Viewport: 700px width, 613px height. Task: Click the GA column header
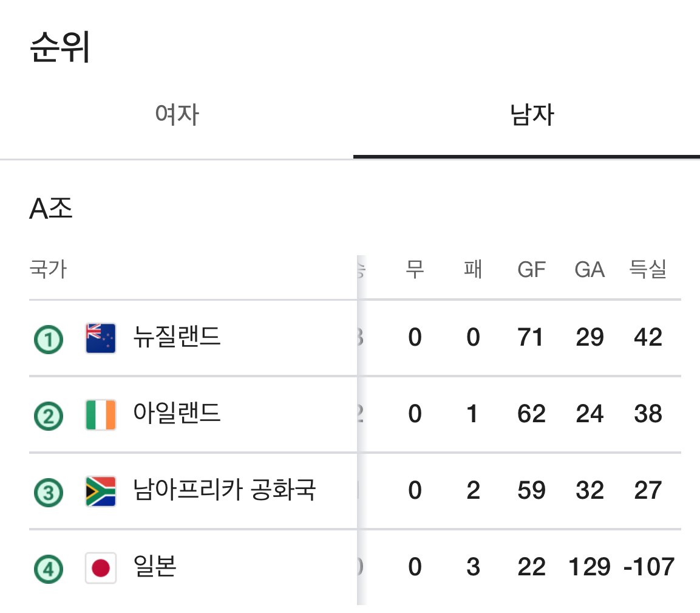590,269
